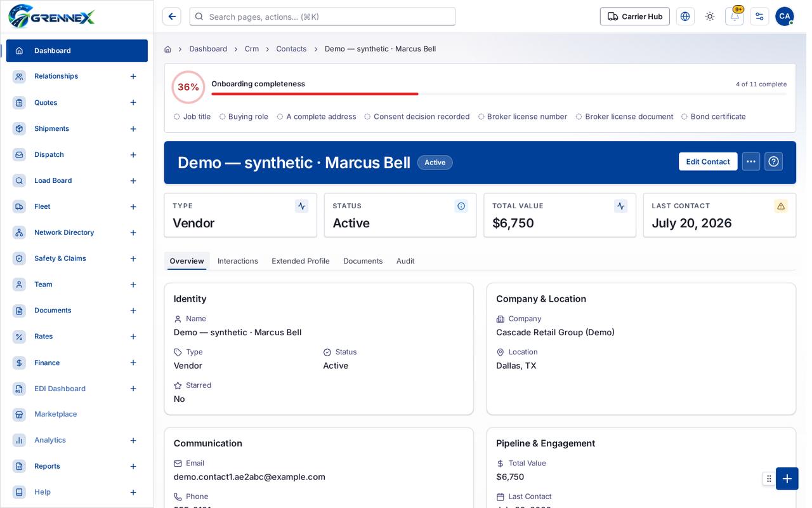
Task: Expand the Relationships sidebar section
Action: tap(133, 76)
